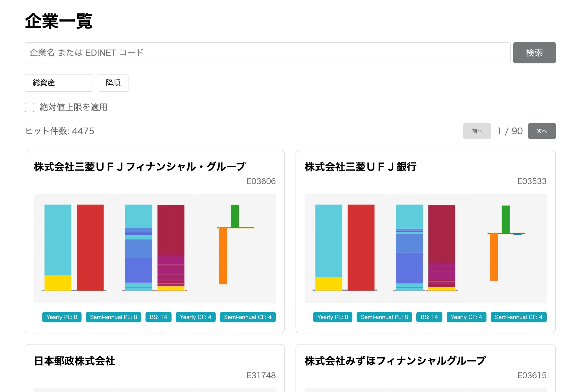
Task: Click the balance sheet chart in E03606 card
Action: point(155,249)
